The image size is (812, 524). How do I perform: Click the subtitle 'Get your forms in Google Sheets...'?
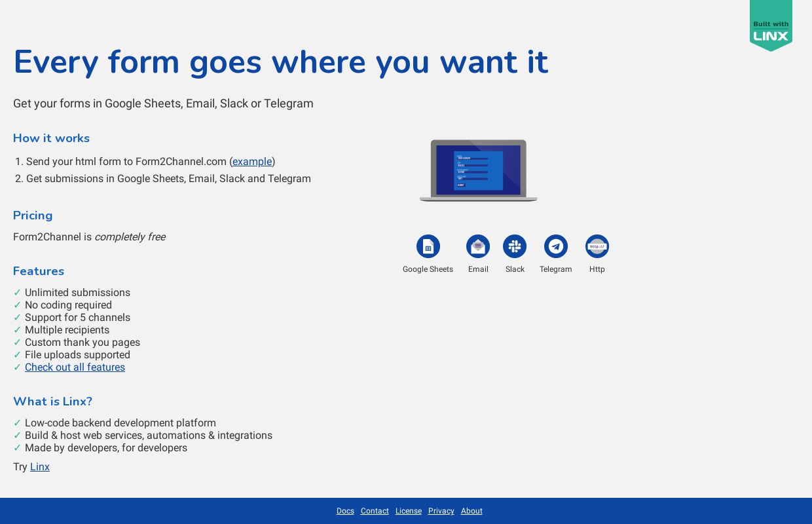(x=163, y=103)
